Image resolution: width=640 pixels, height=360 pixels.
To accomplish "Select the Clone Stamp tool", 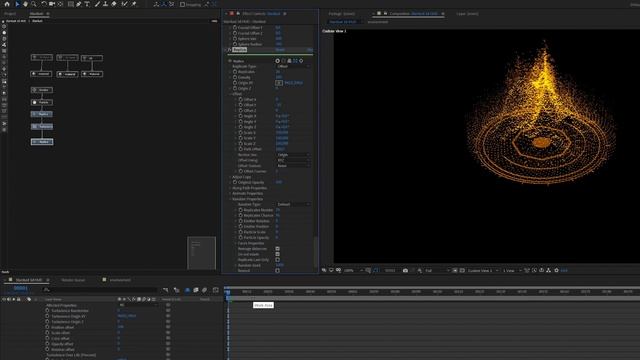I will (x=105, y=4).
